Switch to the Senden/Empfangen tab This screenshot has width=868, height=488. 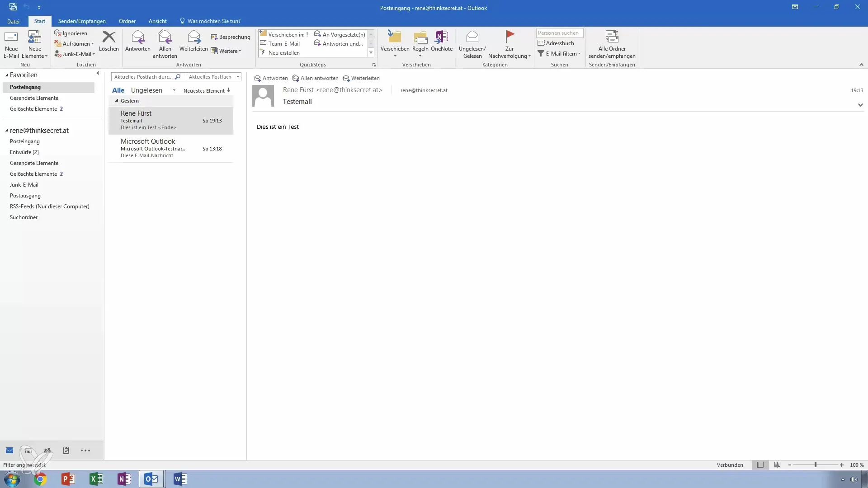point(82,21)
